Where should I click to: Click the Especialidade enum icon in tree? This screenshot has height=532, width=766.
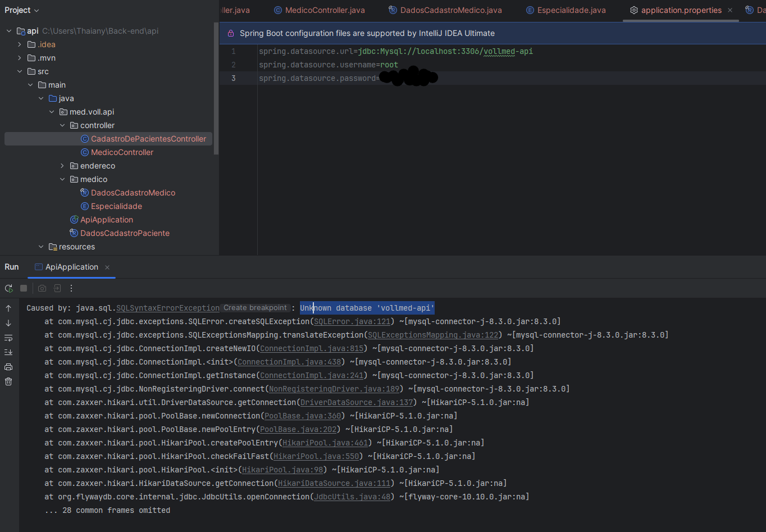point(85,206)
